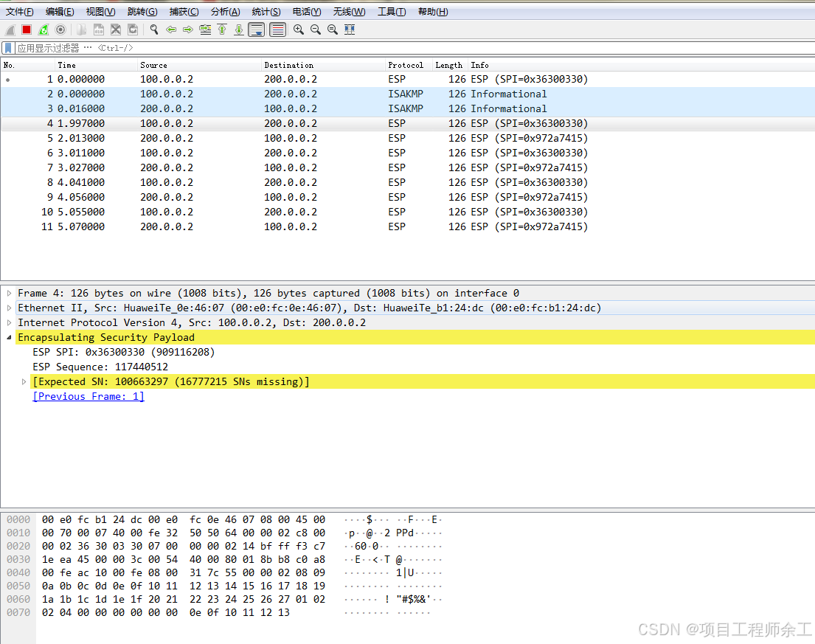Click the display filter bookmark icon

[8, 49]
